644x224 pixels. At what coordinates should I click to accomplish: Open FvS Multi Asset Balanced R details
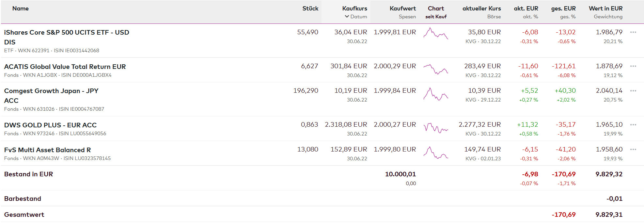pos(47,150)
